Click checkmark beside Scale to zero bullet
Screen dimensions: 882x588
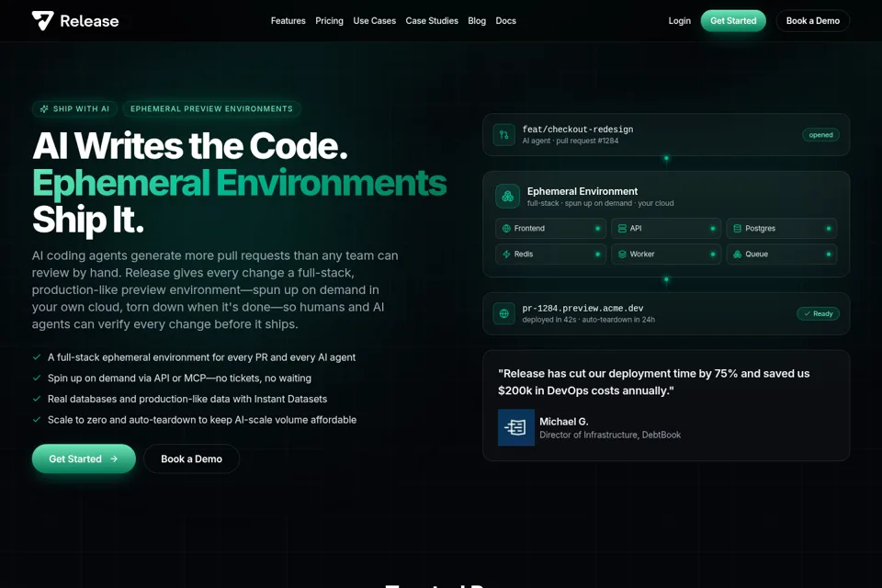tap(37, 420)
